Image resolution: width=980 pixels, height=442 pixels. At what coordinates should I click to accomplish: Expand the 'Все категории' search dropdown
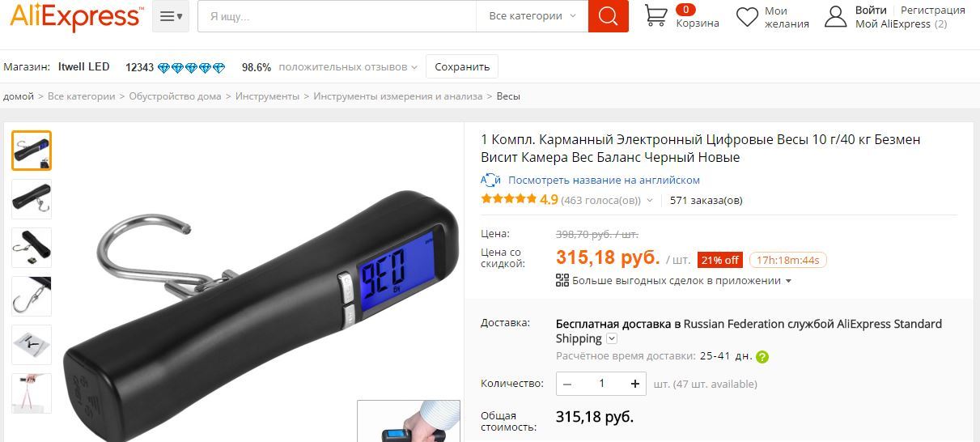pyautogui.click(x=532, y=16)
